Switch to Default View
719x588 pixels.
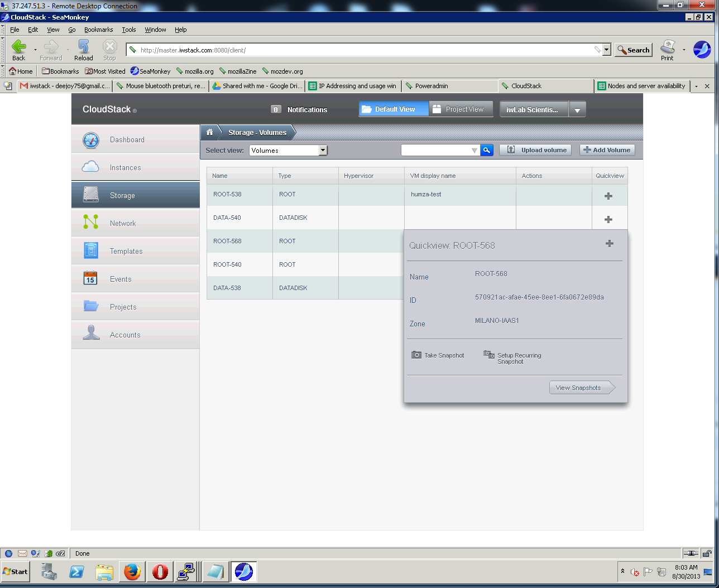pos(394,109)
